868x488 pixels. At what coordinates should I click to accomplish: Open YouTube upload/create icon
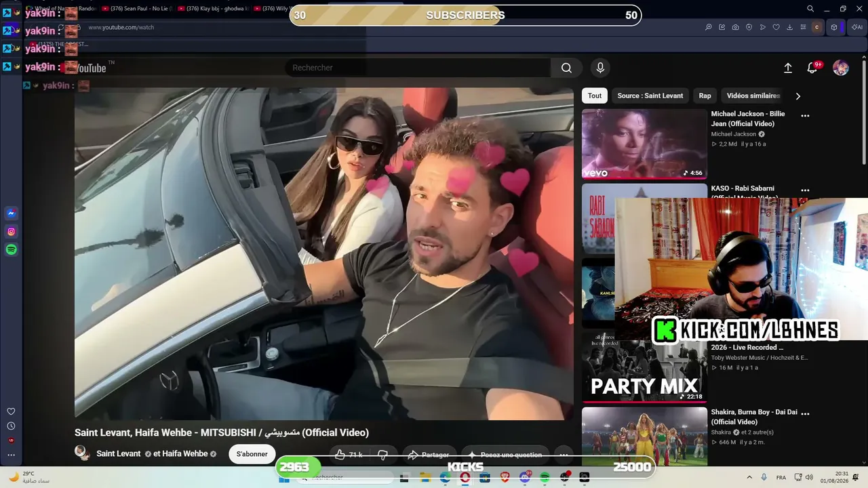[788, 68]
